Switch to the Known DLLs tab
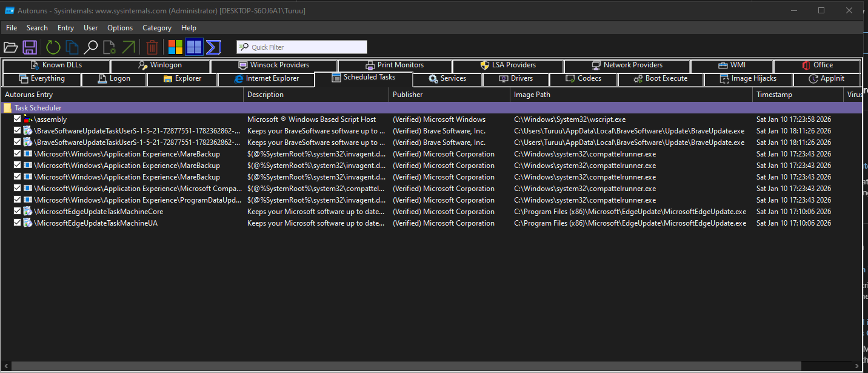The width and height of the screenshot is (868, 373). coord(56,66)
